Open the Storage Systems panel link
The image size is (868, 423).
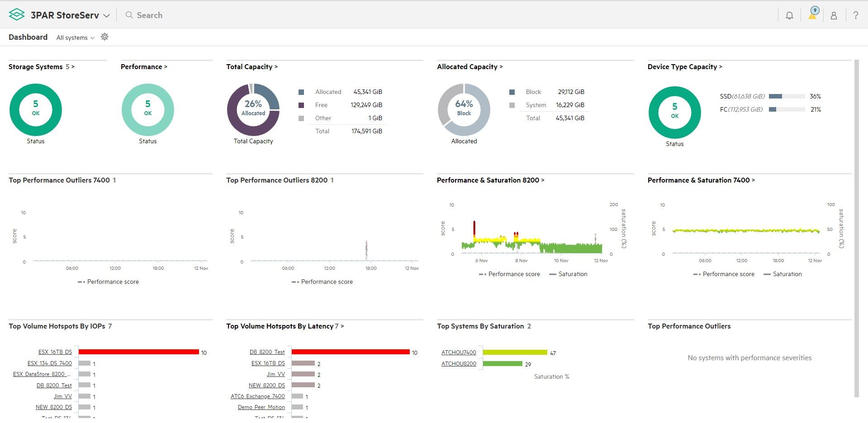[x=42, y=66]
